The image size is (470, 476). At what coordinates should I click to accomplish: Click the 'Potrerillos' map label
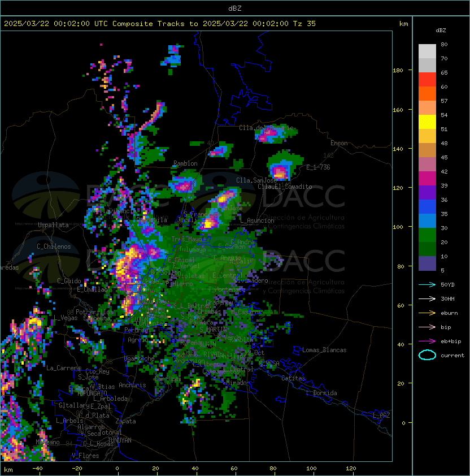(x=94, y=312)
